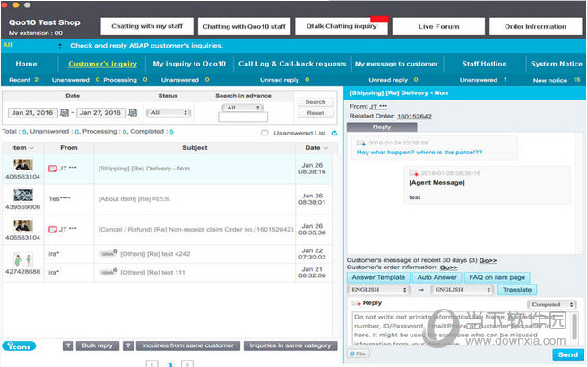Expand the Search in advance dropdown
Screen dimensions: 588x367
[x=243, y=107]
